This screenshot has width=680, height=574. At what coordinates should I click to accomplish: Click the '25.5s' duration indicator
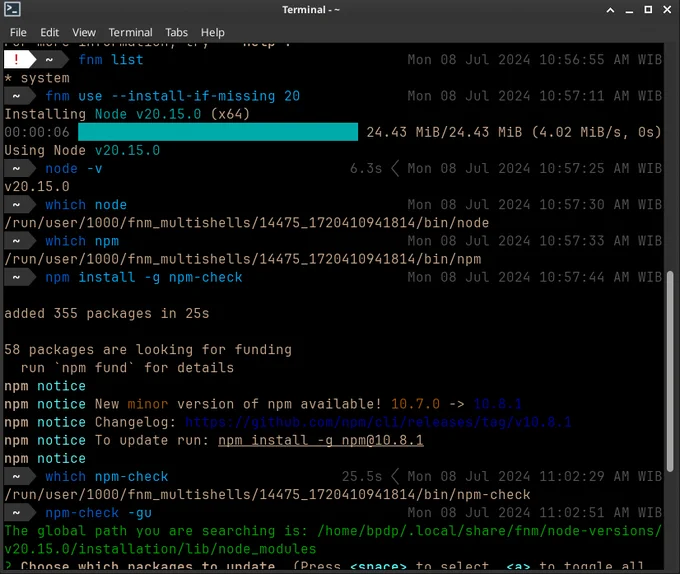(x=362, y=476)
